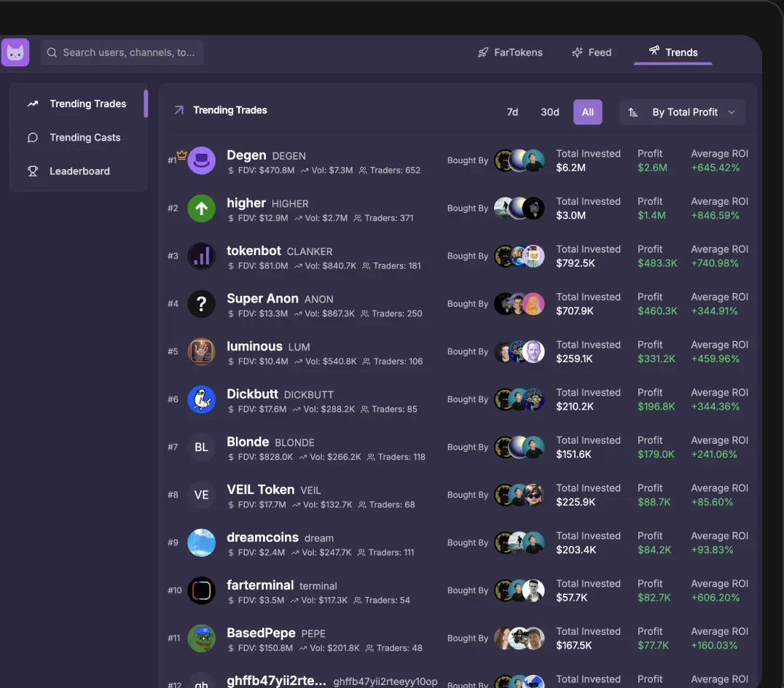Click the Blonde token name

[x=248, y=442]
